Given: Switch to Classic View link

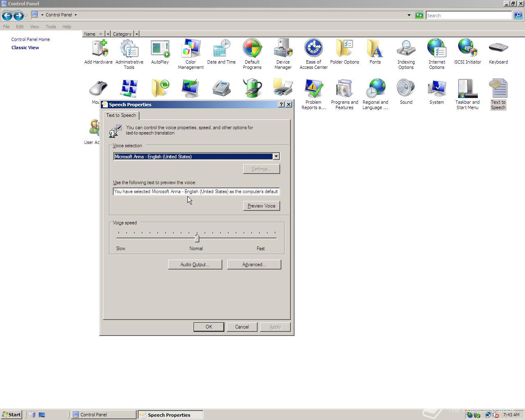Looking at the screenshot, I should click(25, 48).
